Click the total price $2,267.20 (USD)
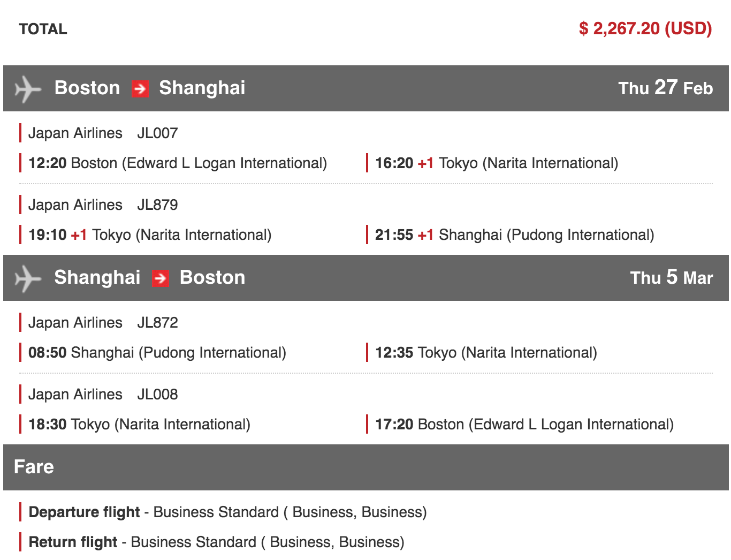Image resolution: width=731 pixels, height=560 pixels. point(645,28)
